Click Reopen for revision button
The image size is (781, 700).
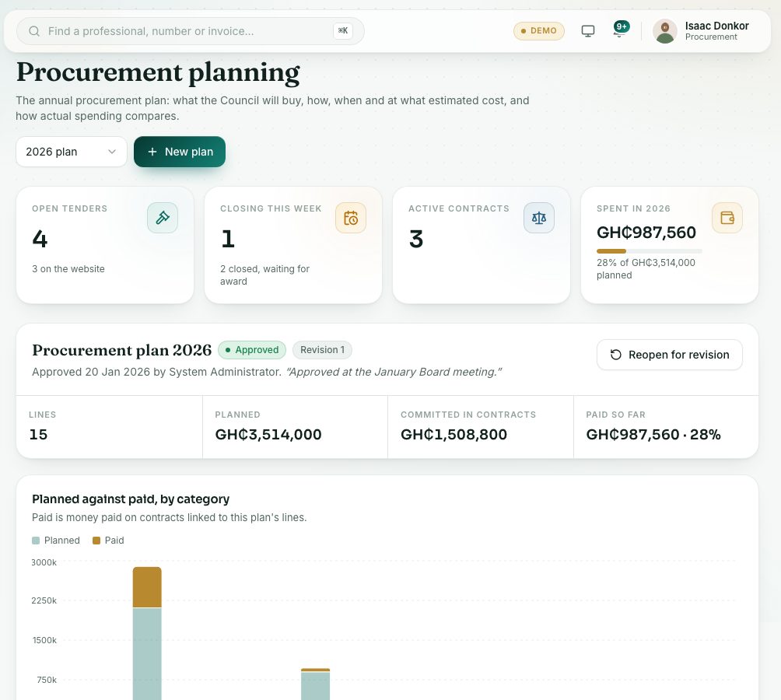point(670,355)
